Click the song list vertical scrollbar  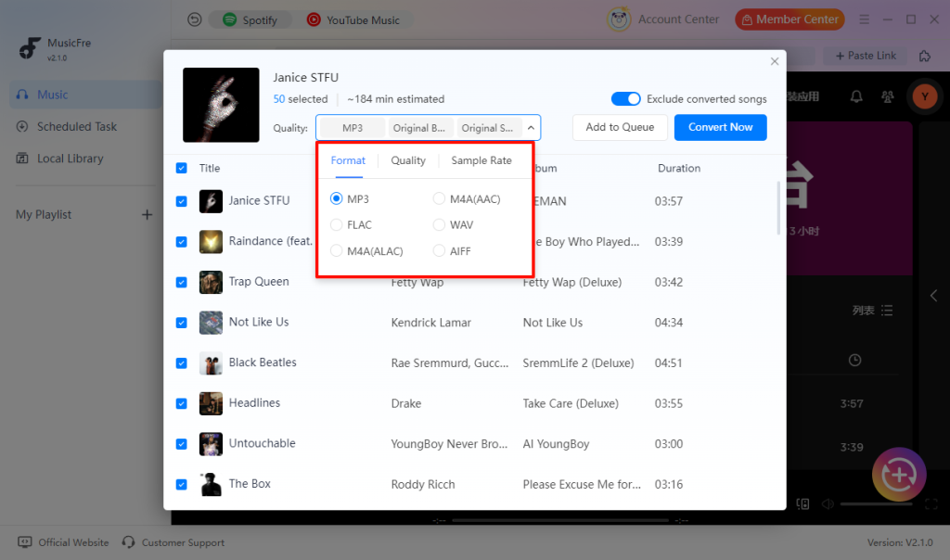778,208
